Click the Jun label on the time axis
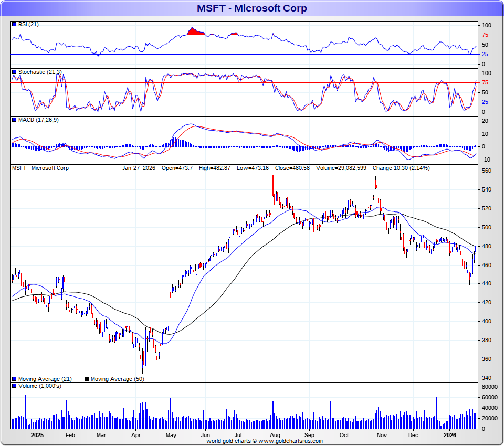 [205, 435]
